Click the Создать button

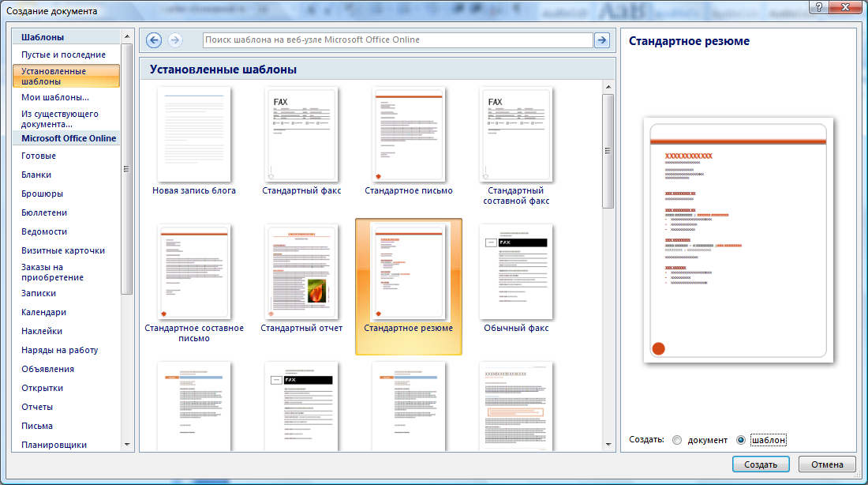(x=761, y=464)
